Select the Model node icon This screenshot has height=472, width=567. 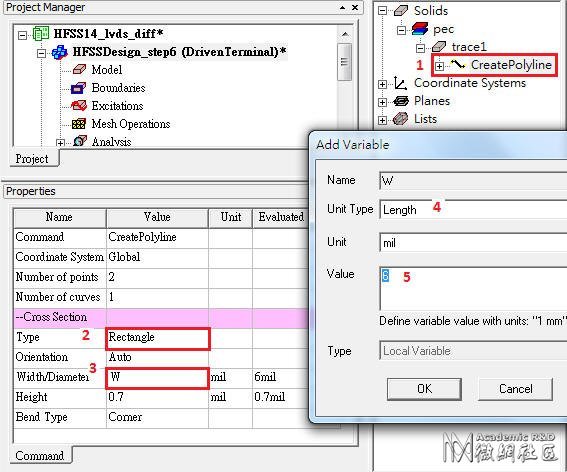coord(79,69)
